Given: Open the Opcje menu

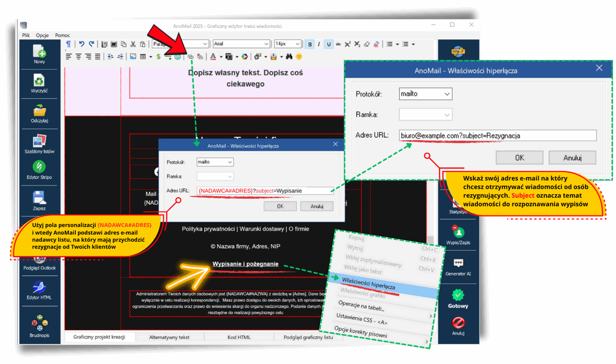Looking at the screenshot, I should point(43,35).
